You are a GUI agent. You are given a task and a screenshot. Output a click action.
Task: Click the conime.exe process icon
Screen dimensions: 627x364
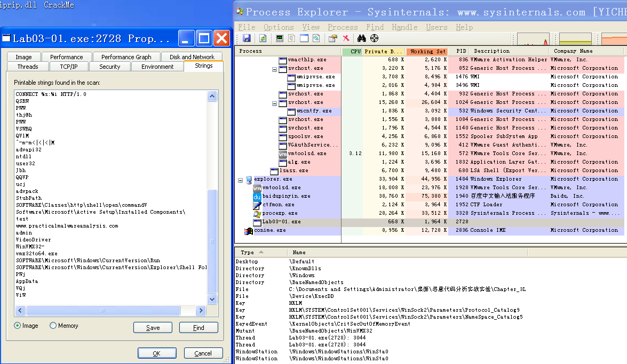click(249, 231)
